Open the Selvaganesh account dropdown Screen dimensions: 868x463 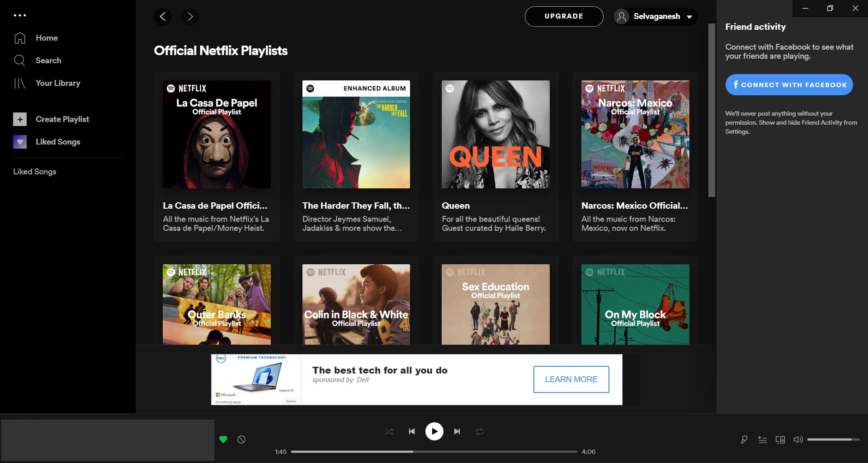pyautogui.click(x=655, y=17)
